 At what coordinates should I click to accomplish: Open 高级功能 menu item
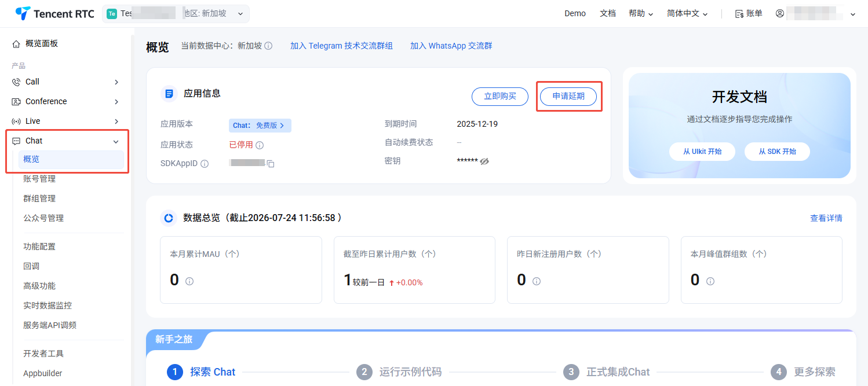click(39, 286)
